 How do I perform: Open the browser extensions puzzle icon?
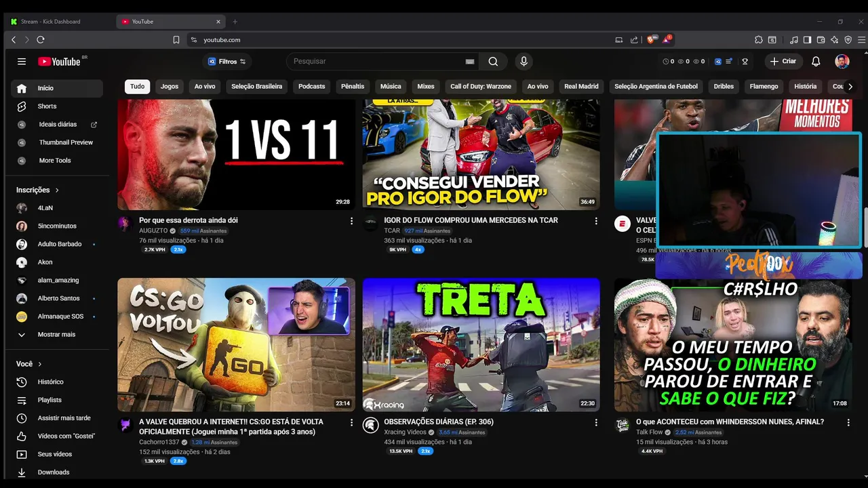click(759, 40)
